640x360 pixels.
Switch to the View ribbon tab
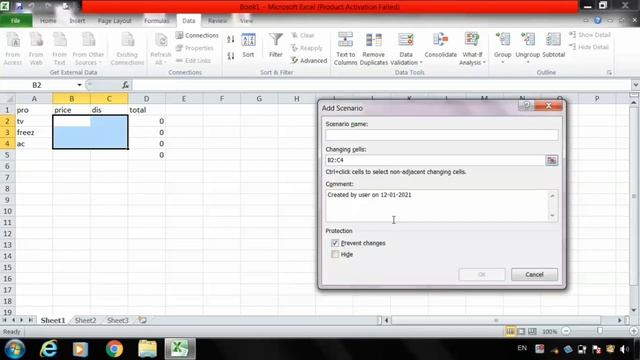click(246, 20)
